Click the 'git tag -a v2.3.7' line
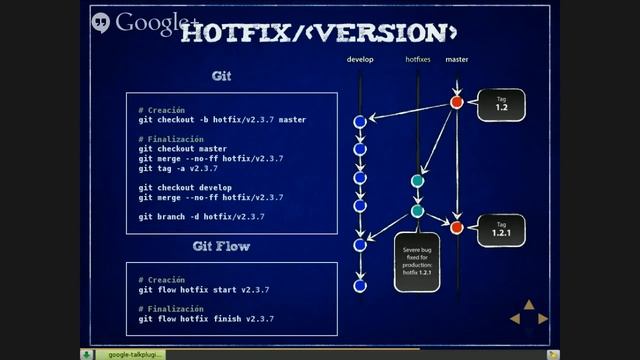Screen dimensions: 640x360 click(178, 169)
